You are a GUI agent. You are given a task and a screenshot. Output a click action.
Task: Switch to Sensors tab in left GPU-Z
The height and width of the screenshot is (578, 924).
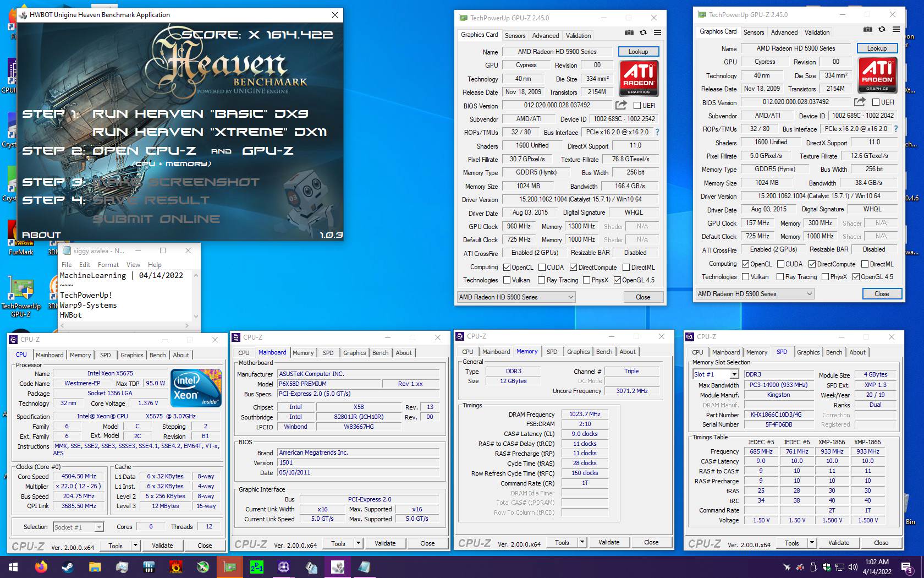(515, 36)
